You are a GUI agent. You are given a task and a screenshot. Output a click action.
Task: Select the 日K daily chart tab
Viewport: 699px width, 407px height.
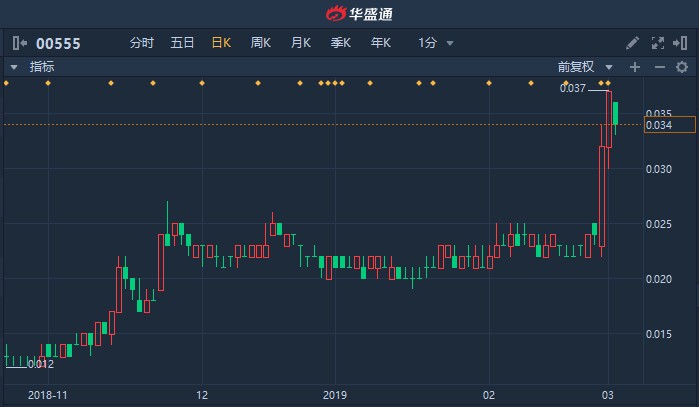pos(221,43)
